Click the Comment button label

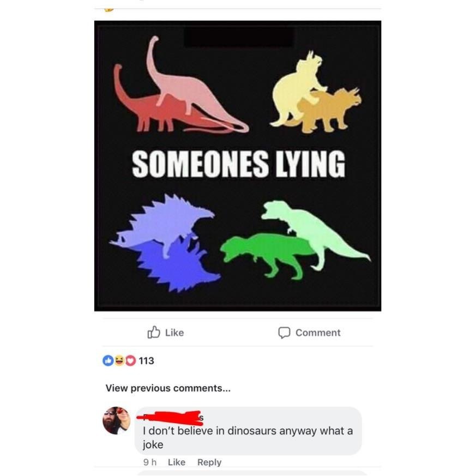click(x=318, y=333)
